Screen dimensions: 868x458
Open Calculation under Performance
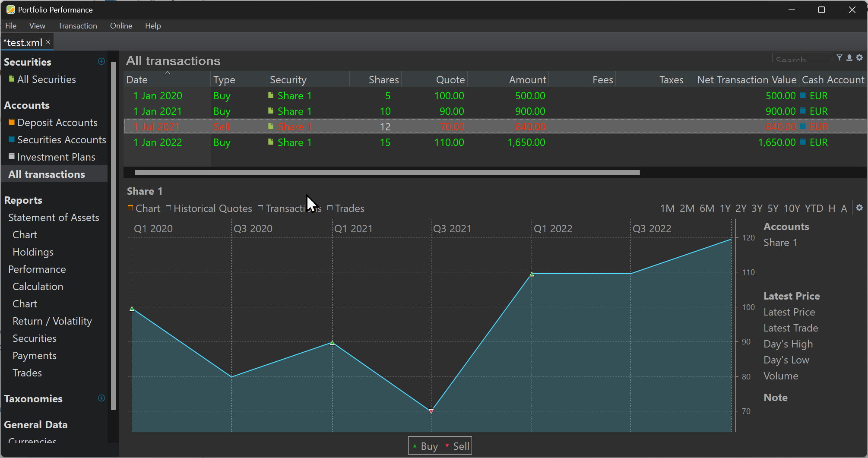point(38,287)
